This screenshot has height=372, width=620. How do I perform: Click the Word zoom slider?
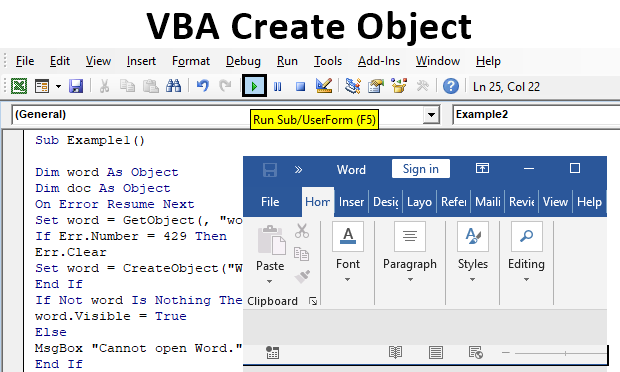click(561, 353)
